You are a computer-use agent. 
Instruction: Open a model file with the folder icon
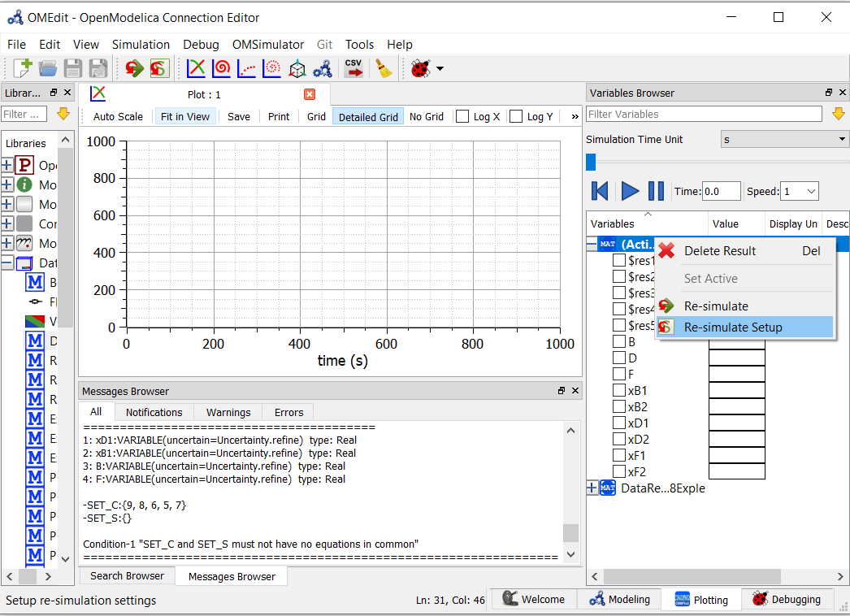coord(48,68)
